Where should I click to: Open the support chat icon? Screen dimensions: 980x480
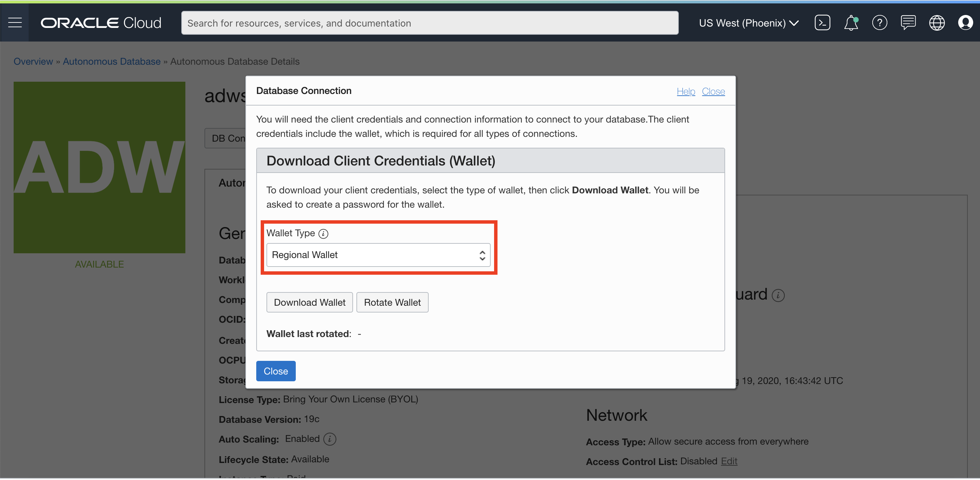coord(908,23)
